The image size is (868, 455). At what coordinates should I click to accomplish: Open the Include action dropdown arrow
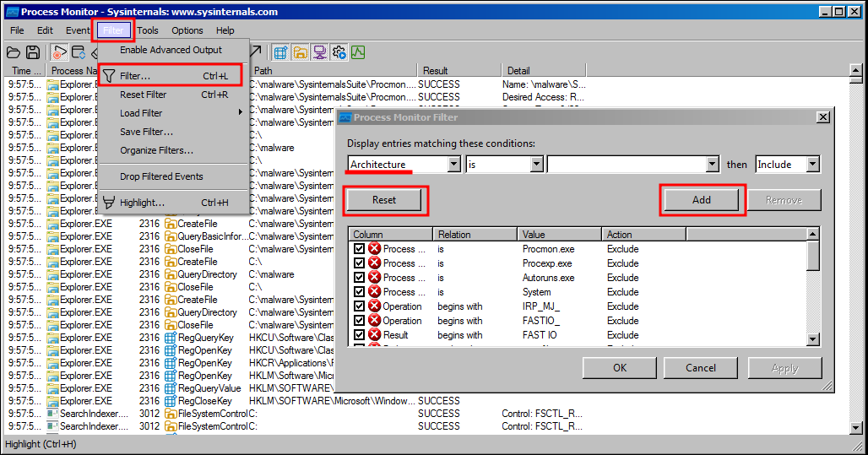pos(812,165)
